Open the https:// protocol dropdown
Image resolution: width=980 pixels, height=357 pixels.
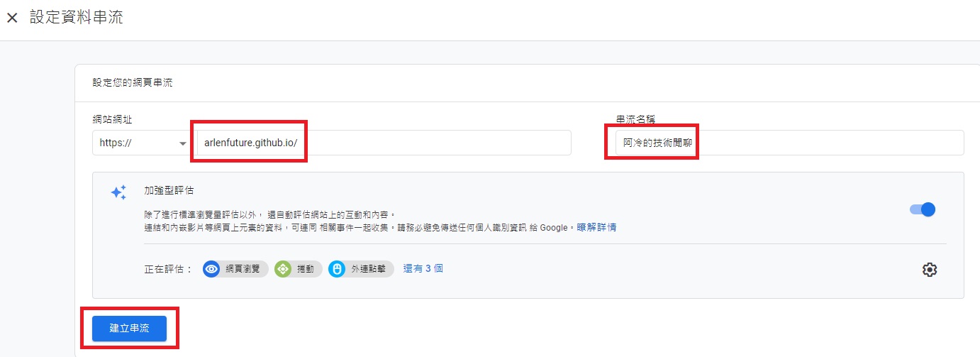pos(142,143)
